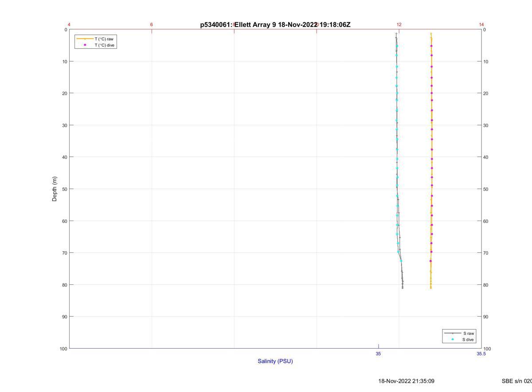Select the 'S dive' legend label
The image size is (532, 392).
[468, 340]
